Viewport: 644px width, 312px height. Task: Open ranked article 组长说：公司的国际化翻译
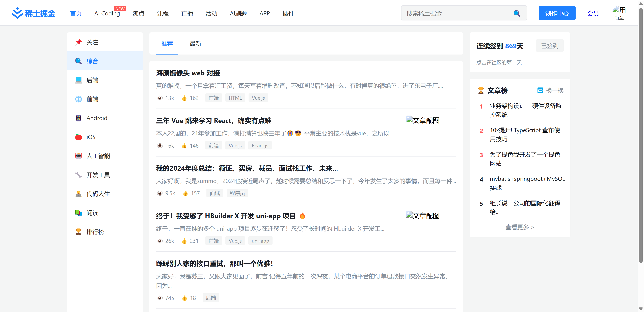point(525,207)
